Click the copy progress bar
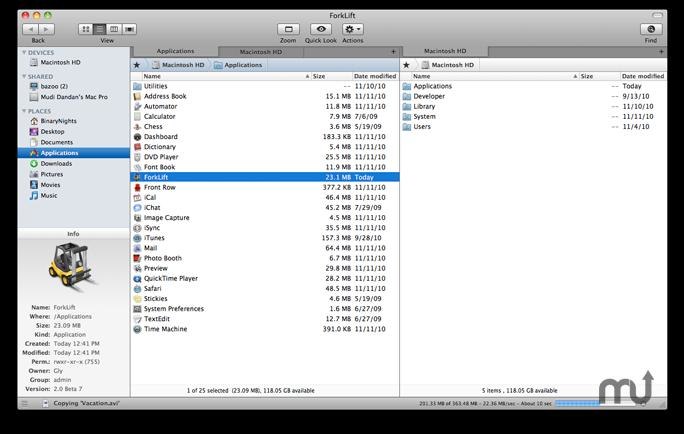Screen dimensions: 684x434 [x=595, y=403]
